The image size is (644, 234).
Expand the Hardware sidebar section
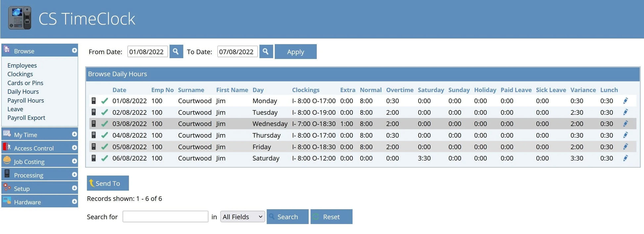click(x=74, y=201)
